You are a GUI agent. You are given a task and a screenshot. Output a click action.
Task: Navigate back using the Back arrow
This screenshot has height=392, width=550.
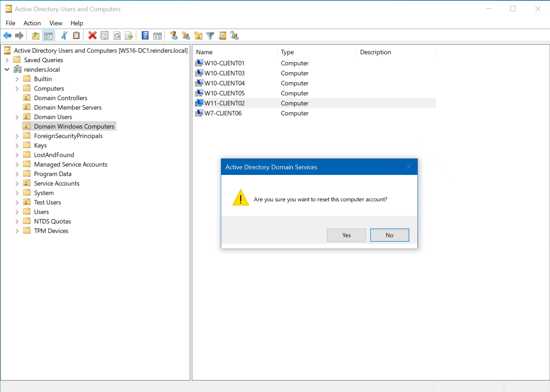(7, 35)
